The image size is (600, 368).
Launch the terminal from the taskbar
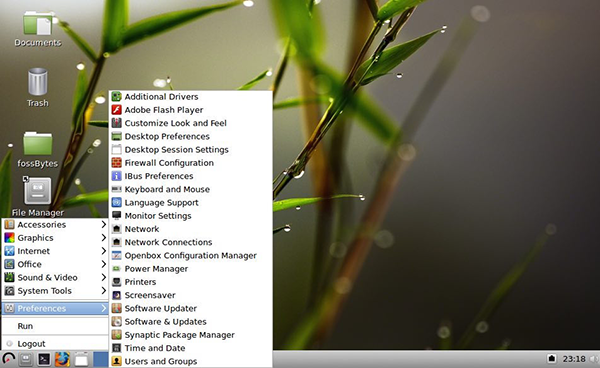coord(44,359)
